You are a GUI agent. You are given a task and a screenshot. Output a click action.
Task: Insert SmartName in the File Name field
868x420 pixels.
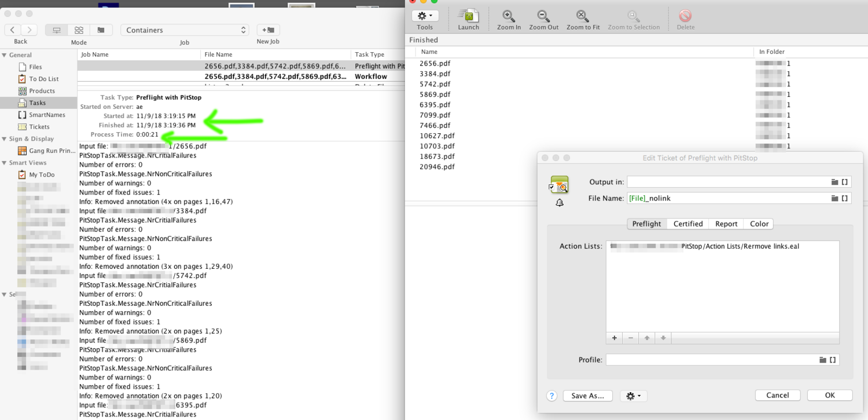pos(845,198)
